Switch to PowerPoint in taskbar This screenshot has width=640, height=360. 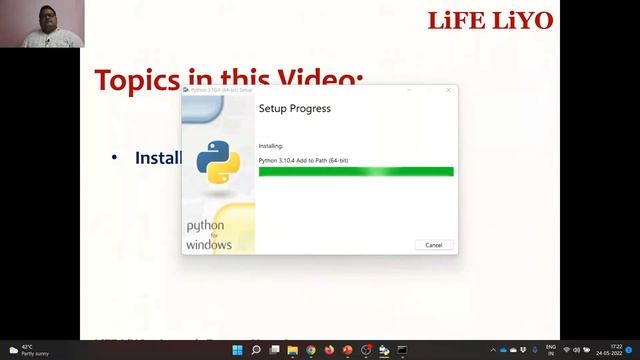click(347, 350)
